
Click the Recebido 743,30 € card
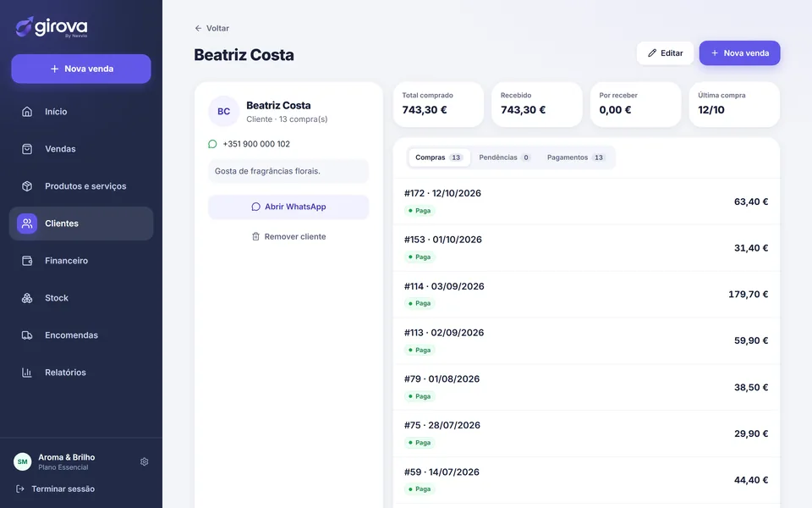pos(537,104)
